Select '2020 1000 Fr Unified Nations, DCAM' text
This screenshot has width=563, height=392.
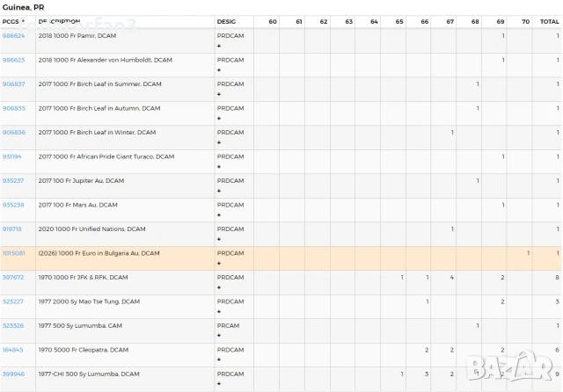[x=91, y=229]
